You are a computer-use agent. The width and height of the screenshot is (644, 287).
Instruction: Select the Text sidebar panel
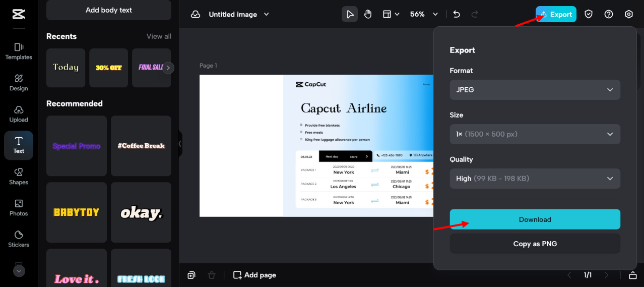pos(19,145)
